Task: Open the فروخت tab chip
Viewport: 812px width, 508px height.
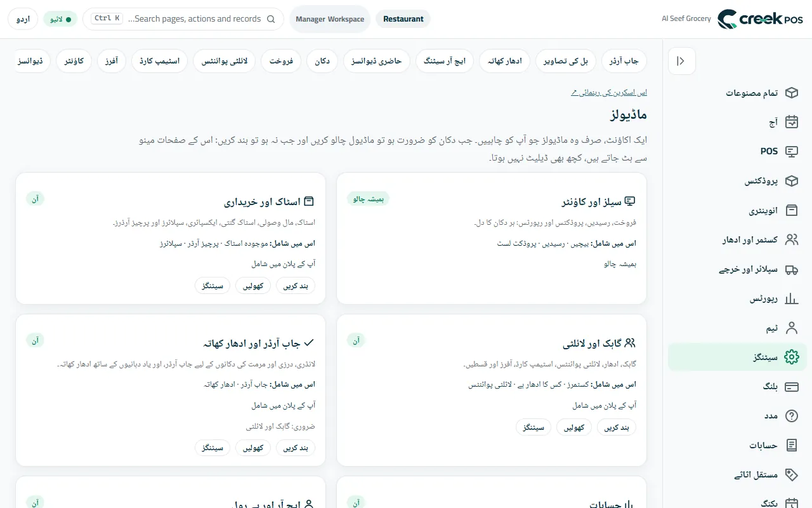Action: click(x=281, y=61)
